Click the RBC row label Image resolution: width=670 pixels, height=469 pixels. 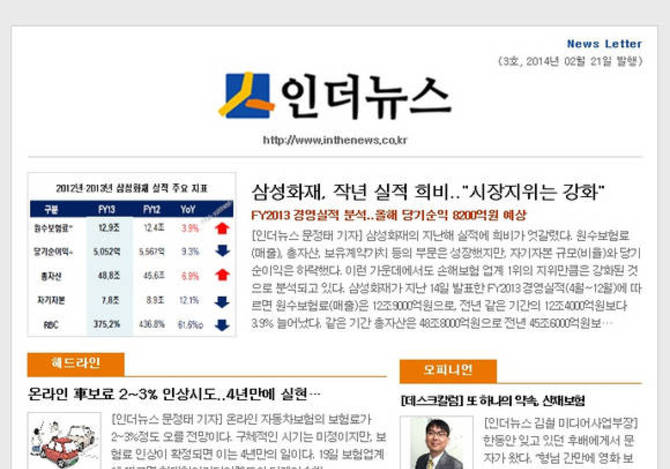(50, 325)
